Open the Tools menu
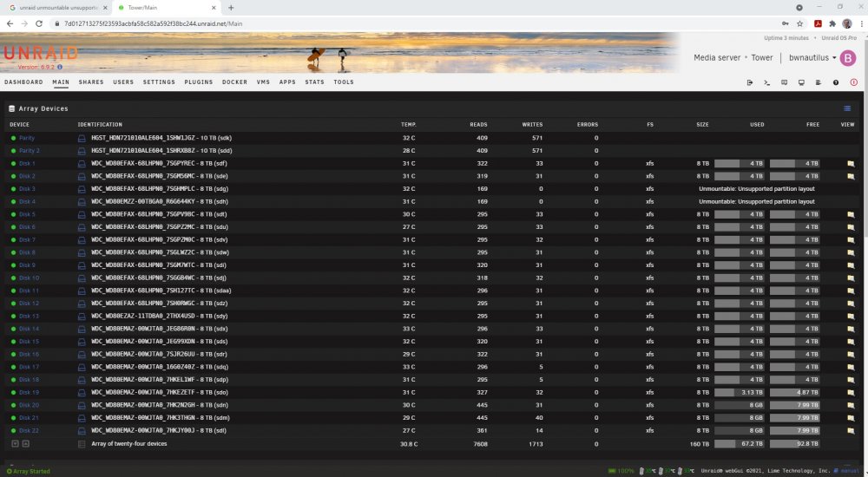868x477 pixels. [x=344, y=82]
